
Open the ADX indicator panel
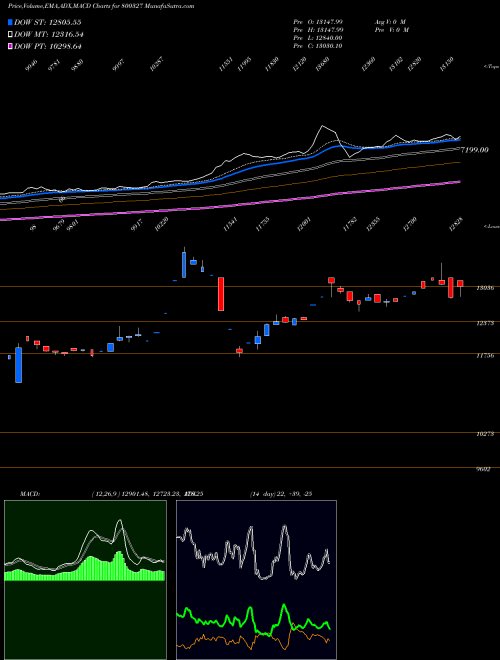[x=256, y=580]
